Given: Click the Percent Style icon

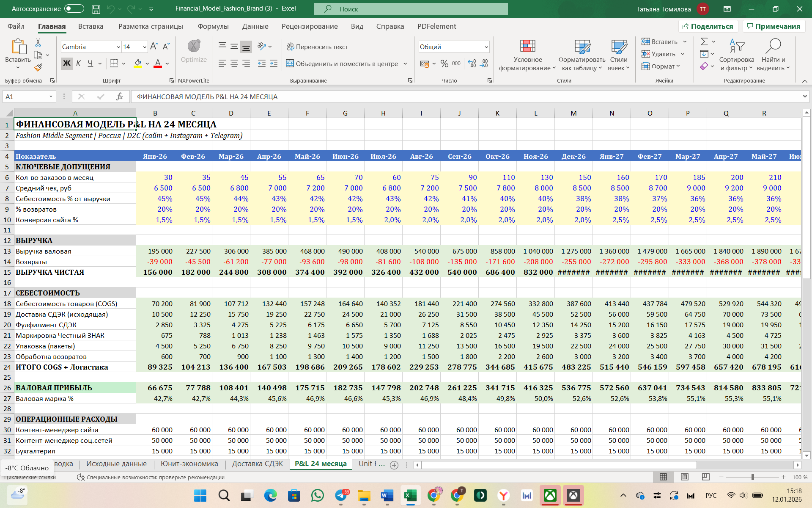Looking at the screenshot, I should click(x=444, y=63).
